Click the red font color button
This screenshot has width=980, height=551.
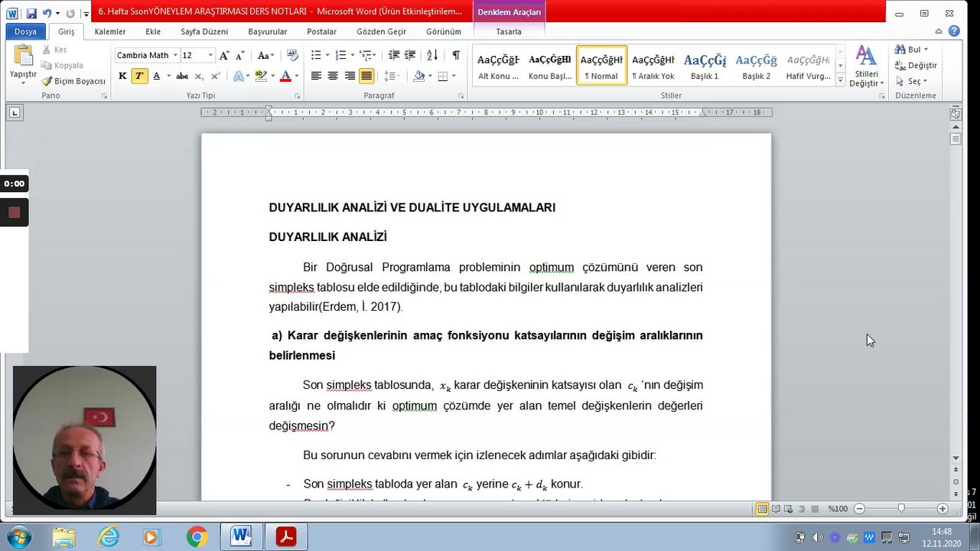coord(285,76)
